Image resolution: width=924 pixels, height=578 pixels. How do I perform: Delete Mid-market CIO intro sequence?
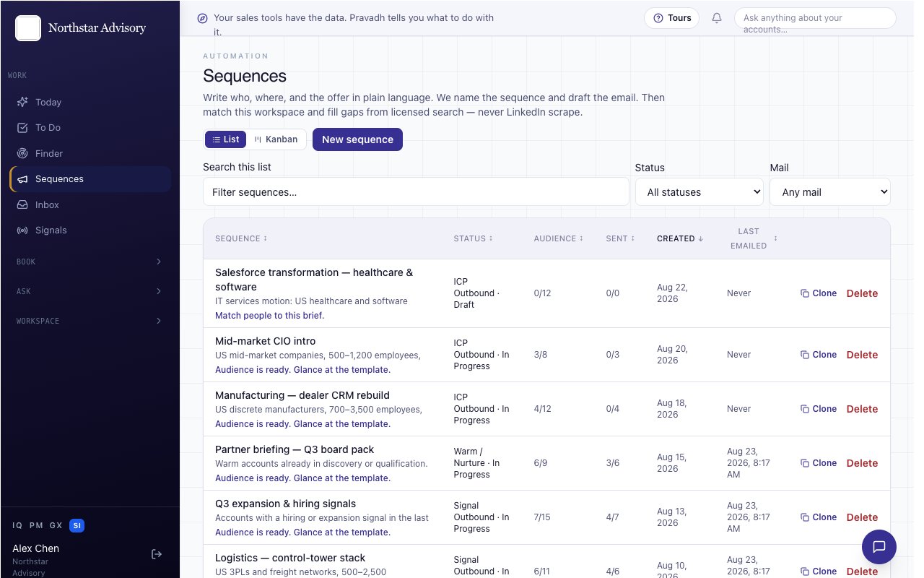pyautogui.click(x=862, y=355)
